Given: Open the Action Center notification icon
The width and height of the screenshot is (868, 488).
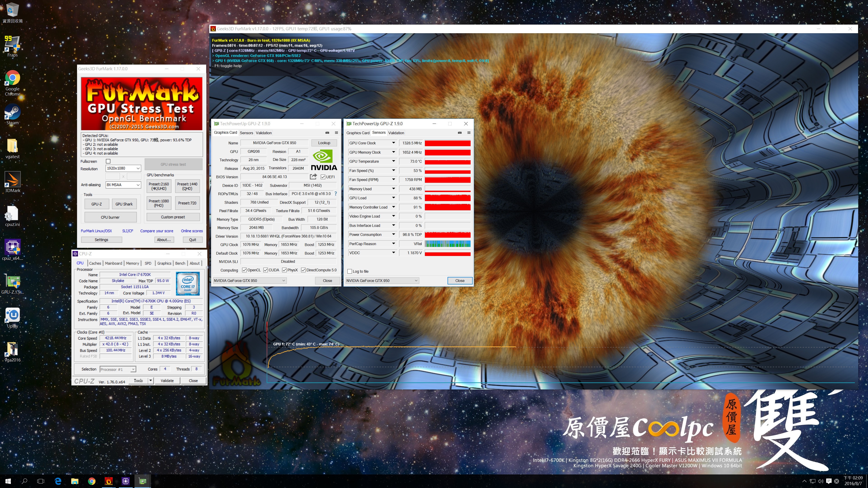Looking at the screenshot, I should [x=829, y=481].
